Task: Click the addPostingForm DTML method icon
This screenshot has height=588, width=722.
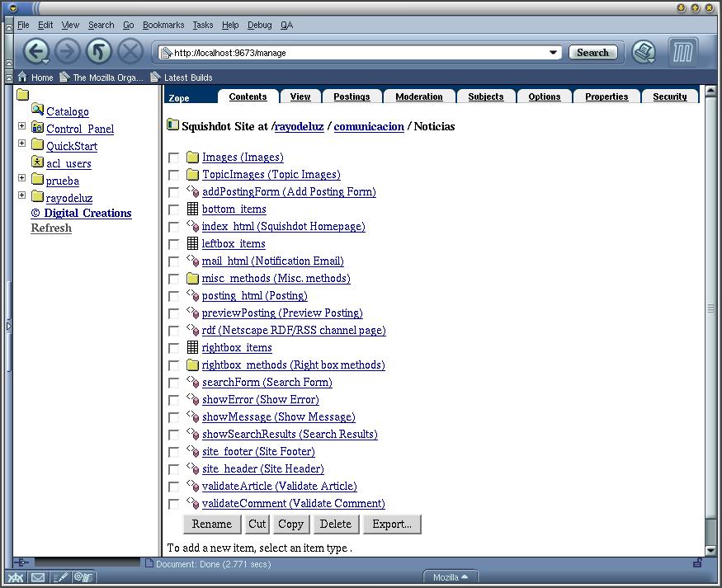Action: (192, 191)
